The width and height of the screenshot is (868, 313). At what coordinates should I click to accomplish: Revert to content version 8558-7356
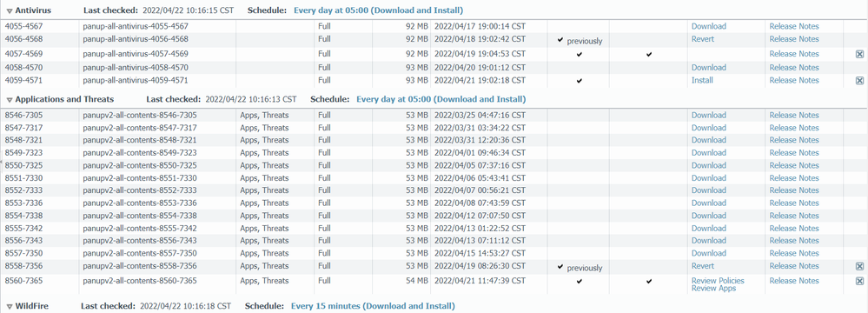point(703,266)
